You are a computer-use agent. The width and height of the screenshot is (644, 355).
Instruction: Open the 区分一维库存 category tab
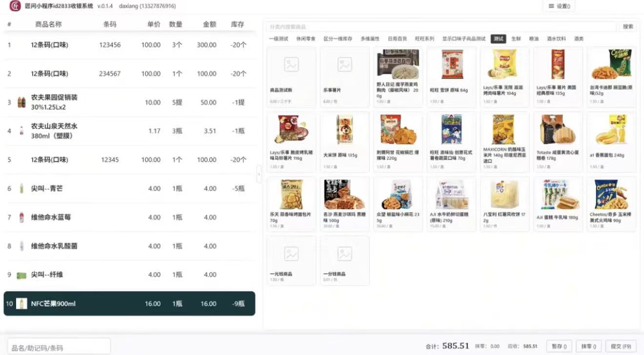(338, 39)
